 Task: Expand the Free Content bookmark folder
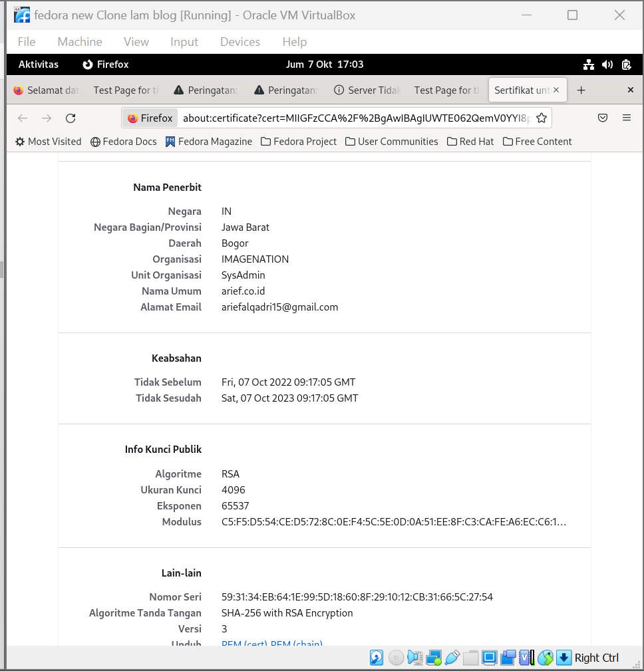[x=538, y=142]
